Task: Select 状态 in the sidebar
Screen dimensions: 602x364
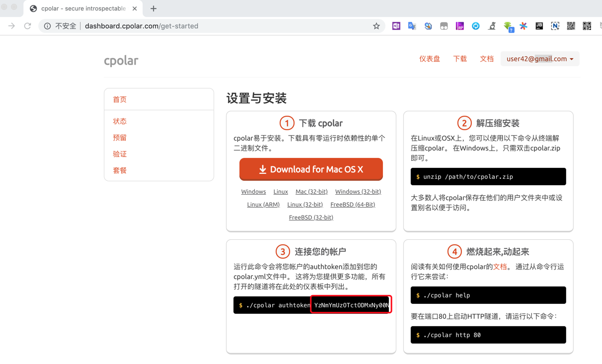Action: [120, 121]
